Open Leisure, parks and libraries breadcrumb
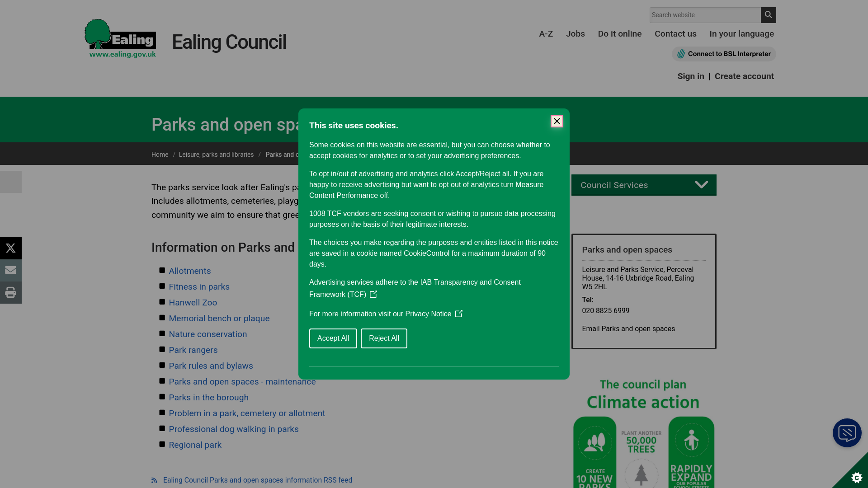Viewport: 868px width, 488px height. coord(216,155)
